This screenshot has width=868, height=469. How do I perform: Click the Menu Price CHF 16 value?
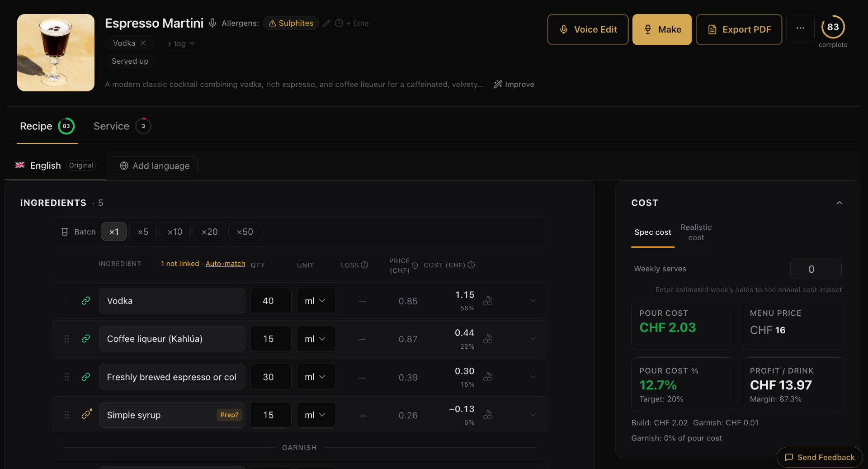[767, 330]
